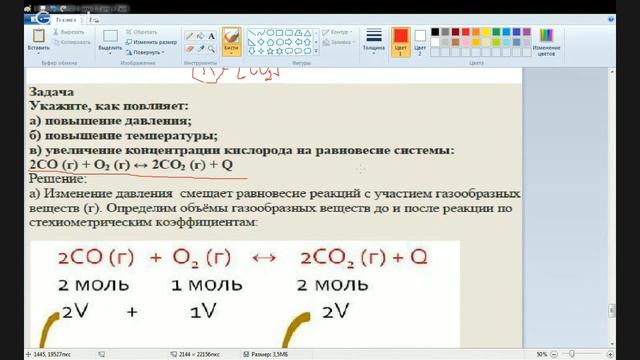Image resolution: width=640 pixels, height=360 pixels.
Task: Choose the Down arrow shape
Action: pos(252,51)
